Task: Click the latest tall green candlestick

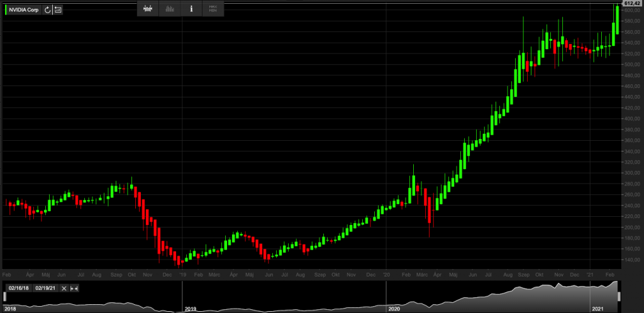Action: [x=618, y=20]
